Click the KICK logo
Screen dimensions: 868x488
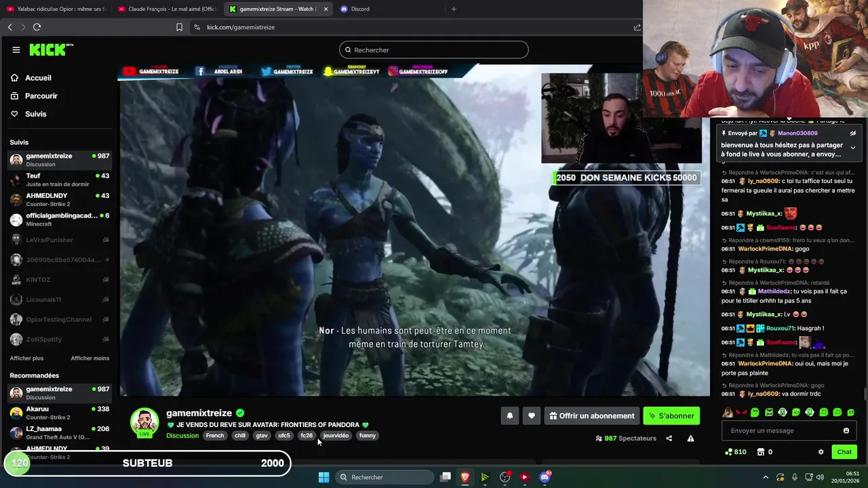click(x=51, y=49)
